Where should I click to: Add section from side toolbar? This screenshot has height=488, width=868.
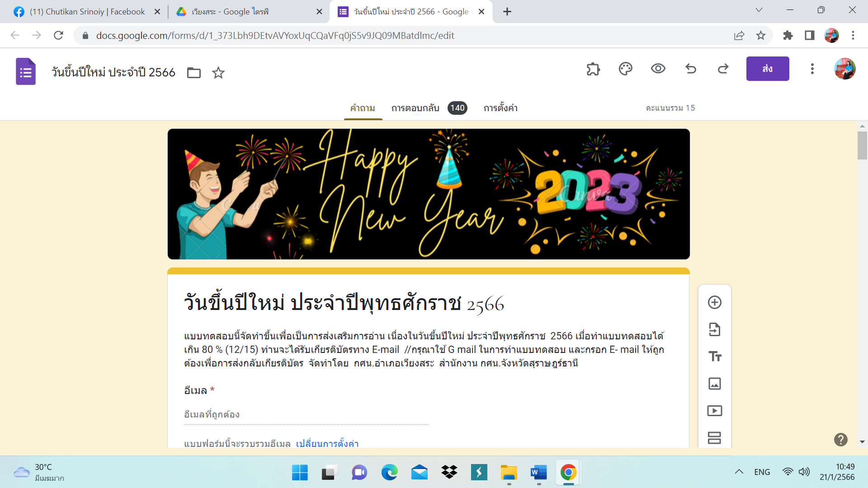[x=715, y=438]
